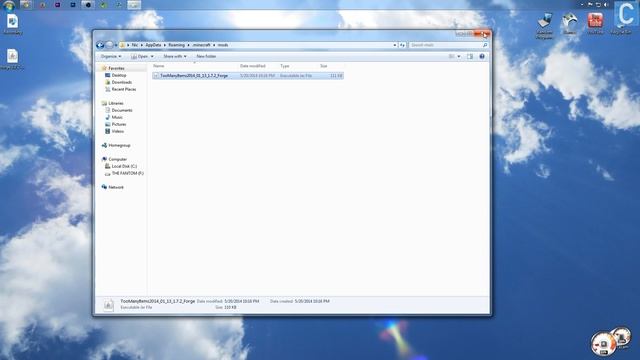Image resolution: width=640 pixels, height=360 pixels.
Task: Click the dark round taskbar icon
Action: coord(88,5)
